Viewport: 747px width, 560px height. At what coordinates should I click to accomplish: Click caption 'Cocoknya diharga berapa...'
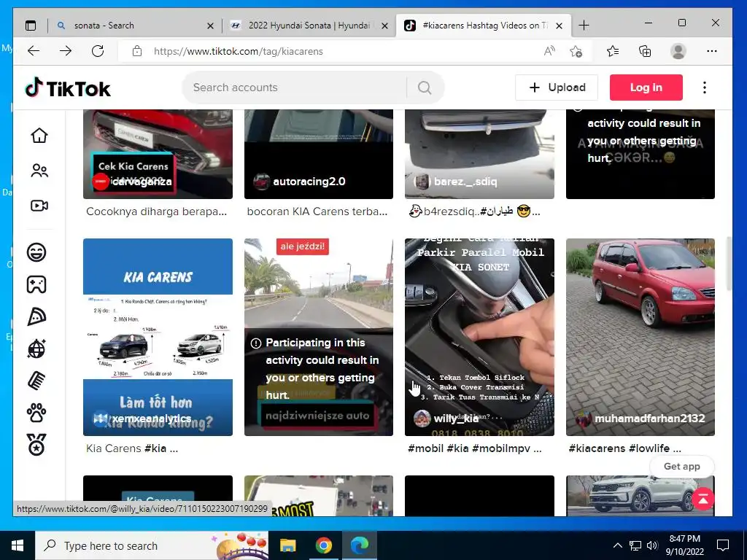tap(156, 211)
